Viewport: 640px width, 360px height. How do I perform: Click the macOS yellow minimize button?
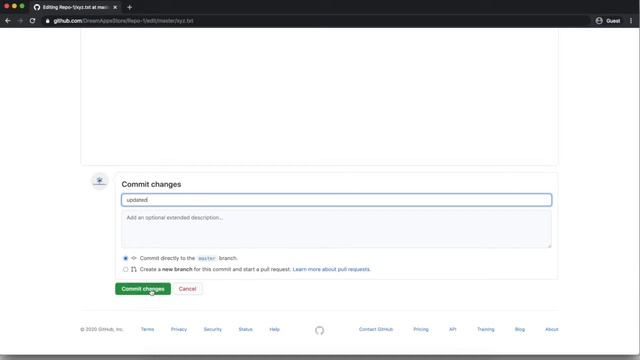14,6
